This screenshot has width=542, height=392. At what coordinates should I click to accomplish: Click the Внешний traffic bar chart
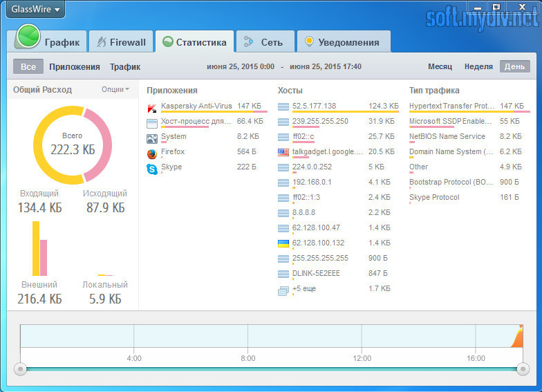pos(40,249)
